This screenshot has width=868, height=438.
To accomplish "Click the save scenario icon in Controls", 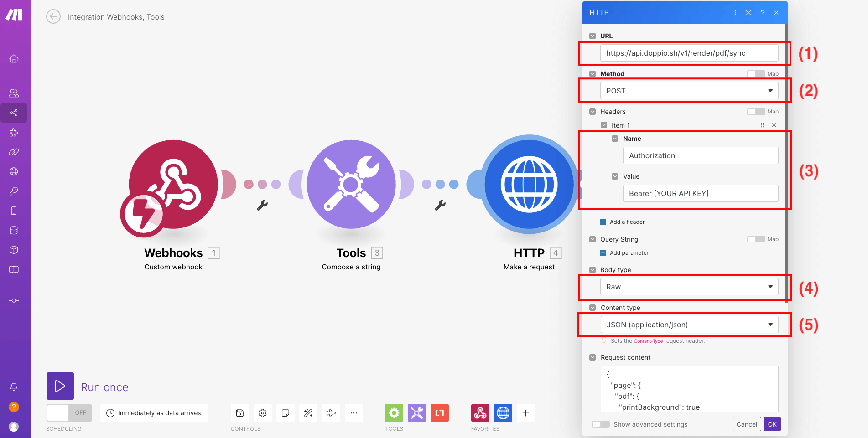I will pyautogui.click(x=240, y=413).
